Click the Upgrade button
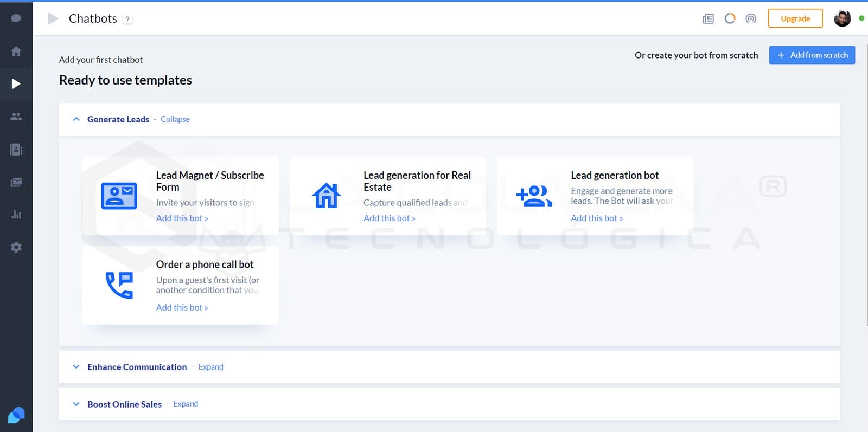Screen dimensions: 868x432 tap(795, 18)
